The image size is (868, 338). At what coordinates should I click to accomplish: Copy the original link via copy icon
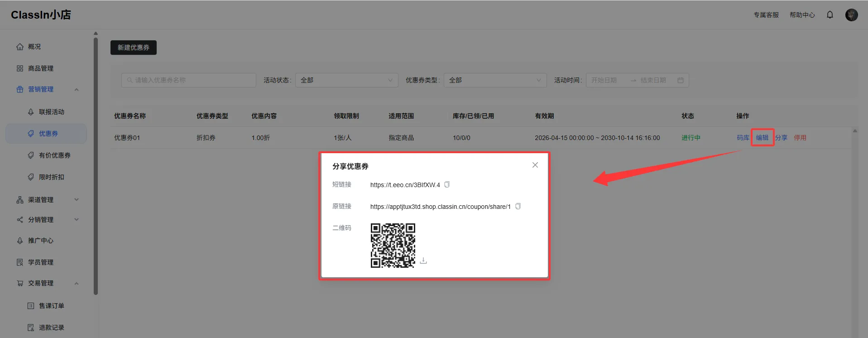(x=518, y=206)
